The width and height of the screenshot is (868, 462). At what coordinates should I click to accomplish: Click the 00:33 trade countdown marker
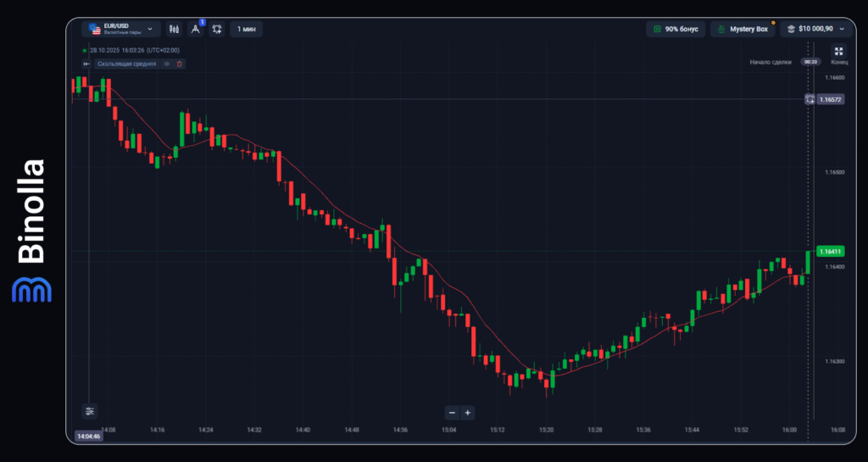pyautogui.click(x=811, y=62)
